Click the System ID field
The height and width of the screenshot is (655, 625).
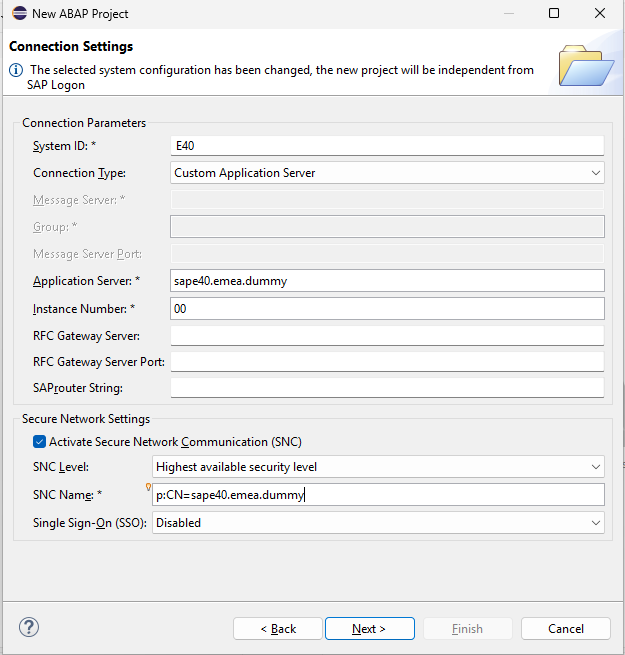[x=387, y=146]
